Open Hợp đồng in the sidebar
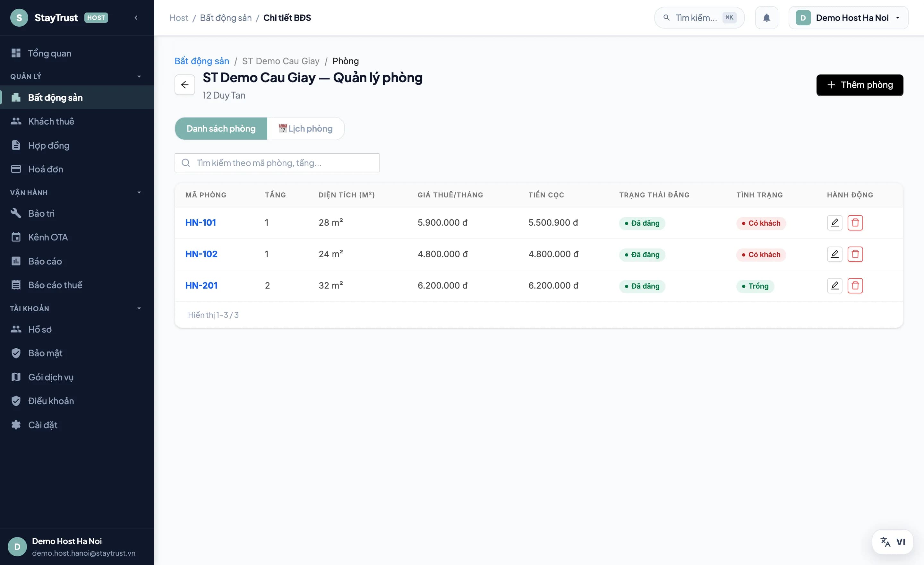This screenshot has width=924, height=565. (x=77, y=145)
